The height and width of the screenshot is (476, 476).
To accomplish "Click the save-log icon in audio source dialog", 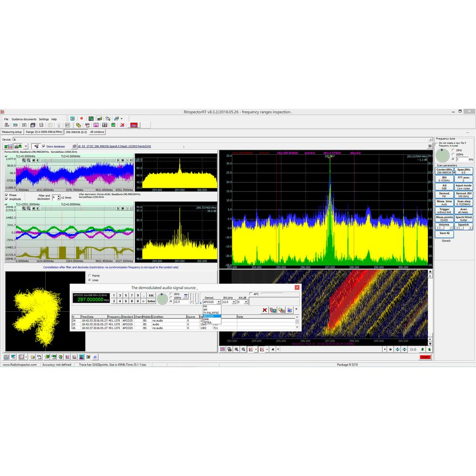I will click(273, 310).
